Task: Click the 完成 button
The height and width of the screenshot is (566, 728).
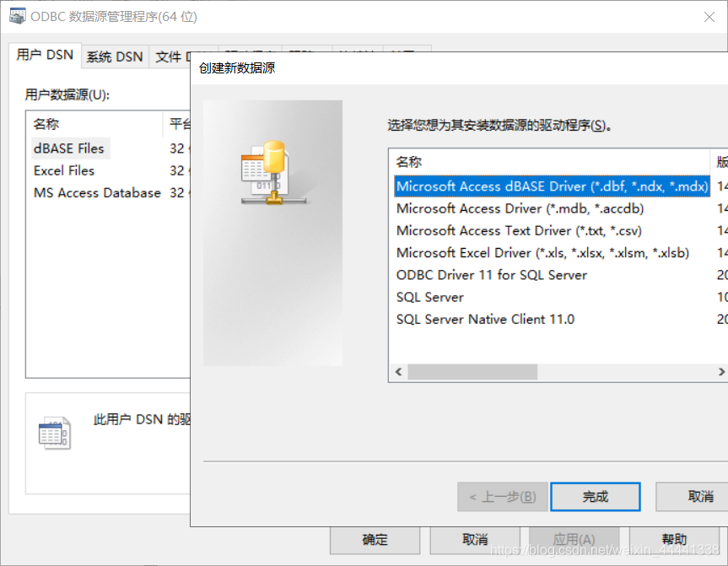Action: (x=596, y=497)
